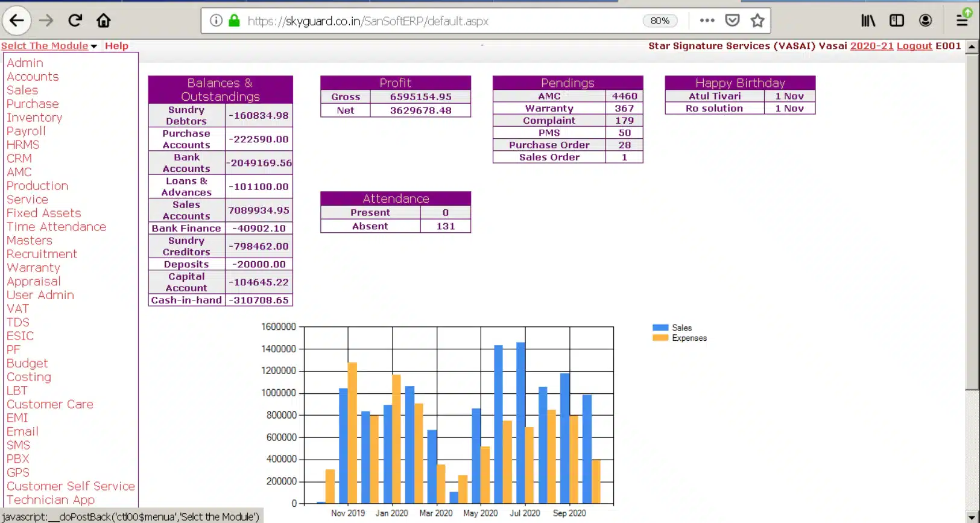The width and height of the screenshot is (980, 523).
Task: Open the Masters module
Action: 30,240
